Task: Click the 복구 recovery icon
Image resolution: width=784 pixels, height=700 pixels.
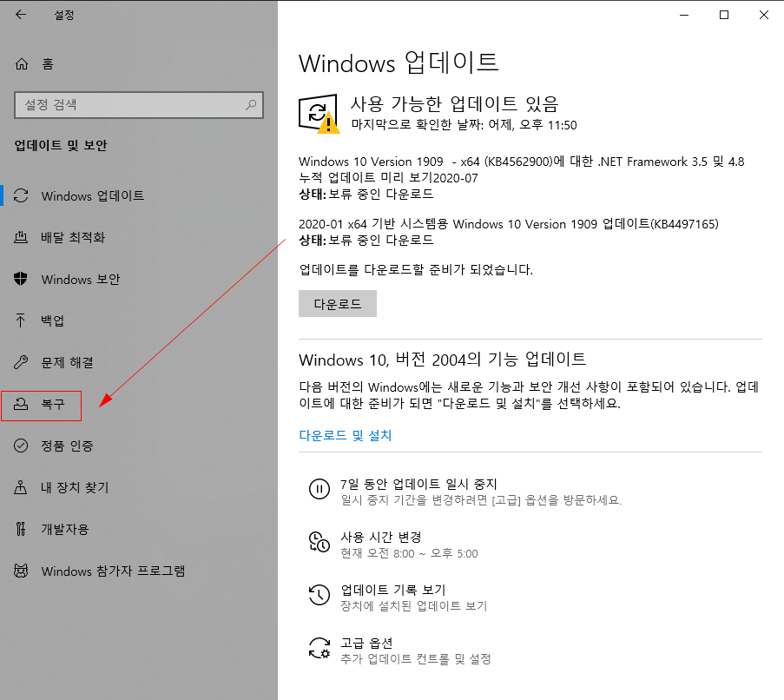Action: [x=21, y=404]
